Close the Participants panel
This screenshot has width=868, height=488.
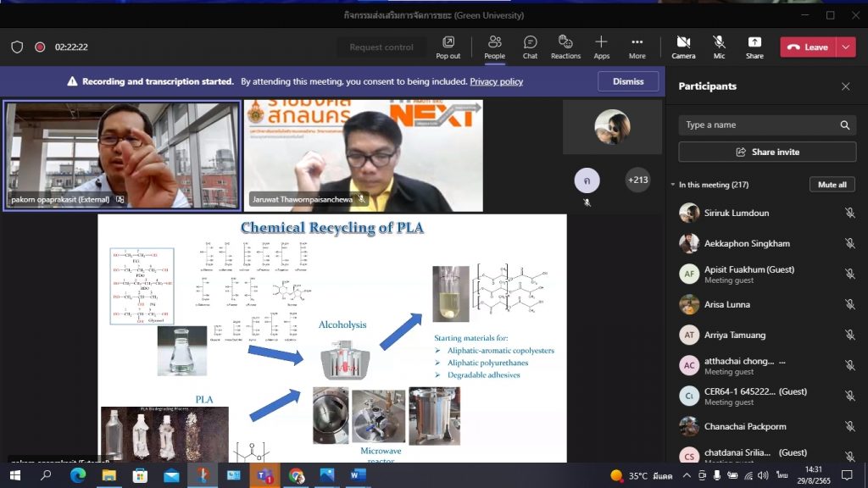845,86
